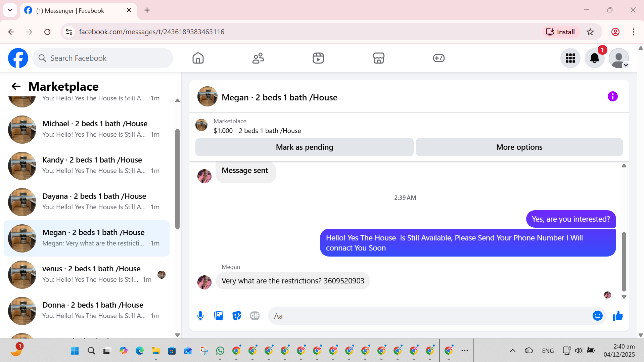The image size is (644, 362).
Task: Open taskbar overflow three dots
Action: click(x=465, y=351)
